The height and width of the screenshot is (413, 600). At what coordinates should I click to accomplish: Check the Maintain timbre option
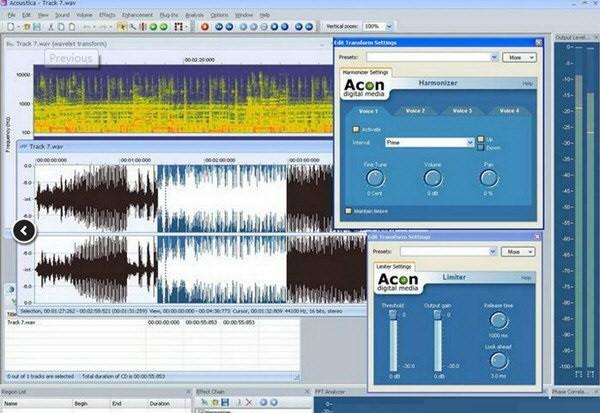click(x=348, y=211)
